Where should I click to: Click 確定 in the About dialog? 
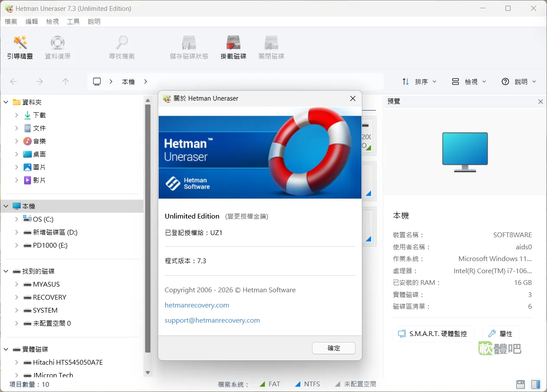tap(334, 348)
